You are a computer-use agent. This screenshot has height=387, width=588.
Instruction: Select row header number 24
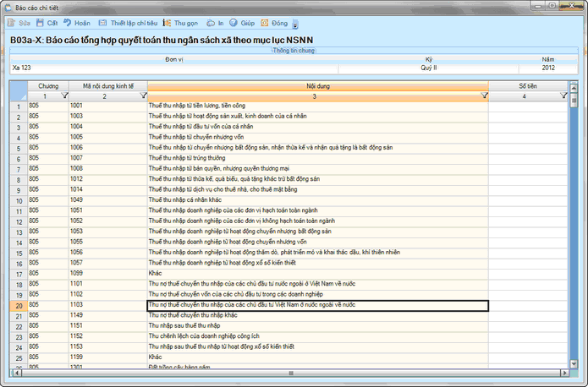19,348
